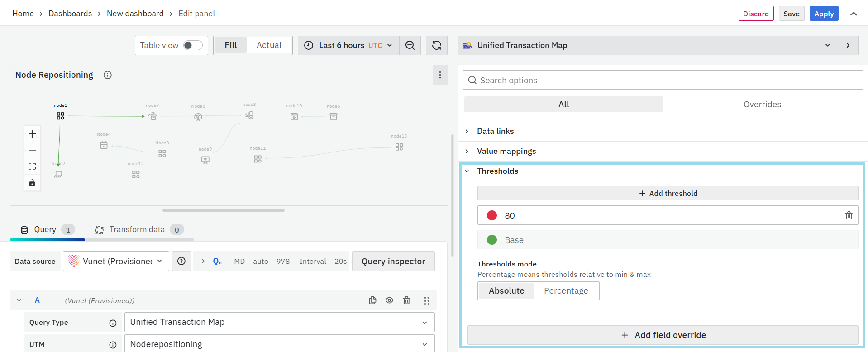
Task: Zoom in on the node map
Action: (x=32, y=134)
